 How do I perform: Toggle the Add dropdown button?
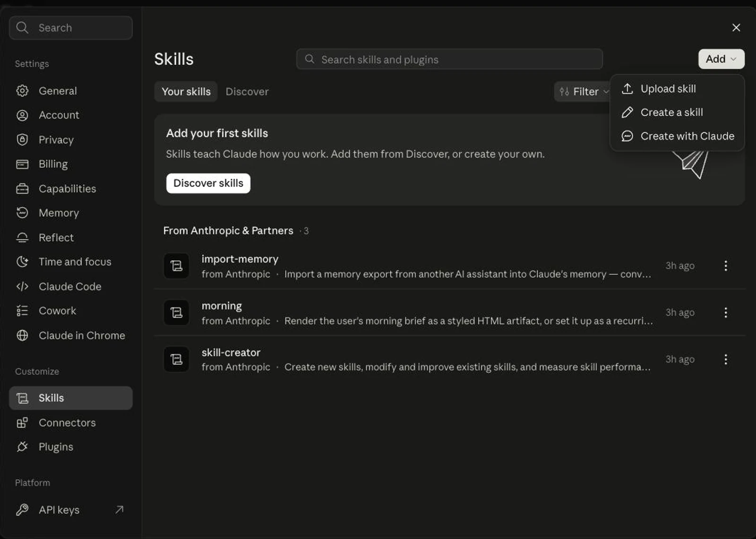tap(721, 59)
